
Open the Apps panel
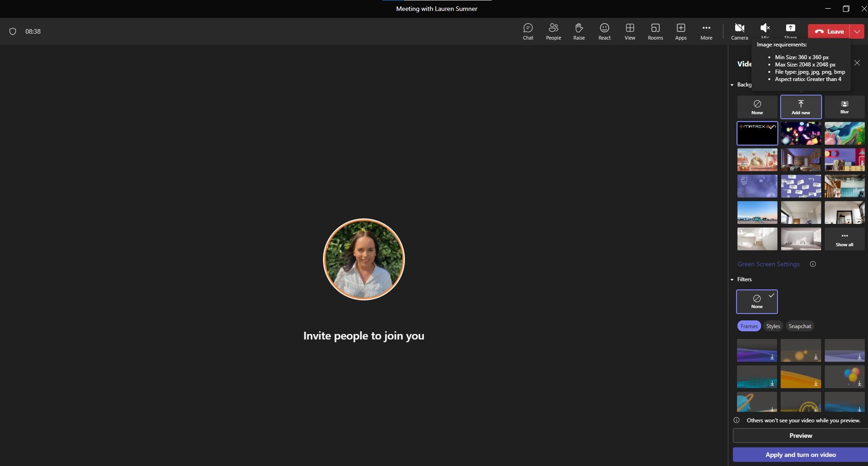[x=680, y=31]
